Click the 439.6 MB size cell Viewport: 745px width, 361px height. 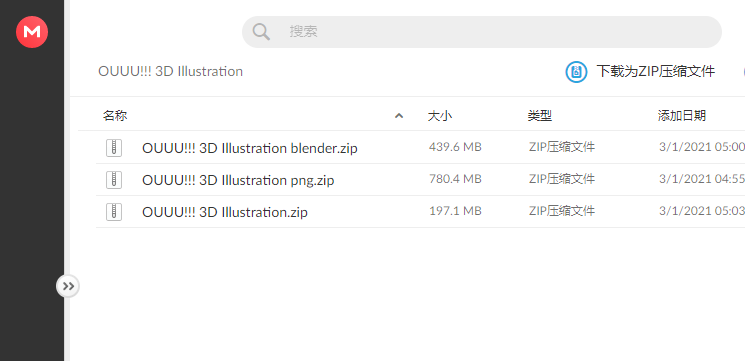[455, 147]
